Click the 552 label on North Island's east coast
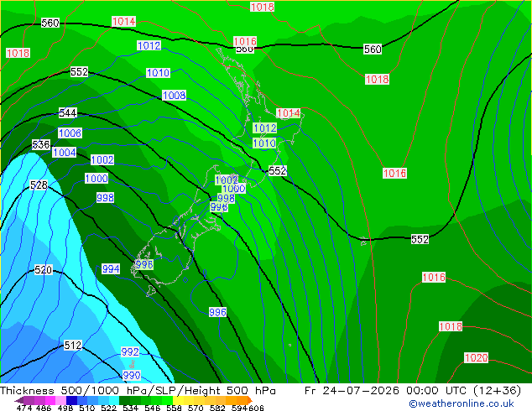532x411 pixels. click(x=278, y=170)
